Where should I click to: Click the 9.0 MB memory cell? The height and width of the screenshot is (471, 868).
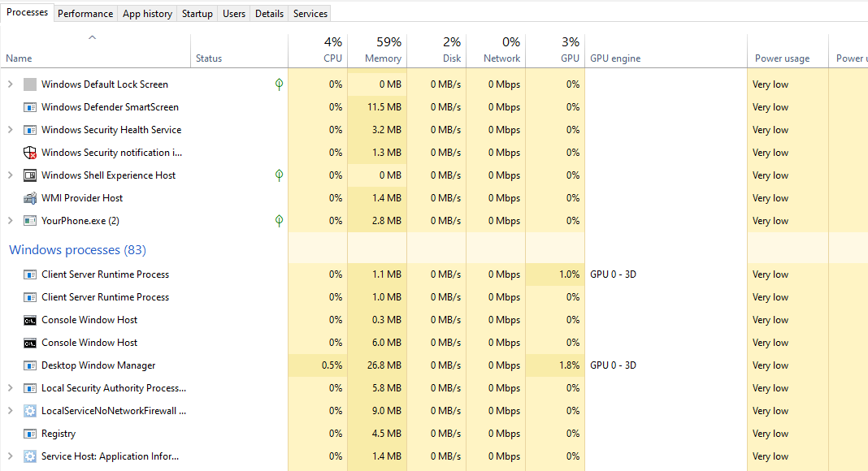pos(377,411)
